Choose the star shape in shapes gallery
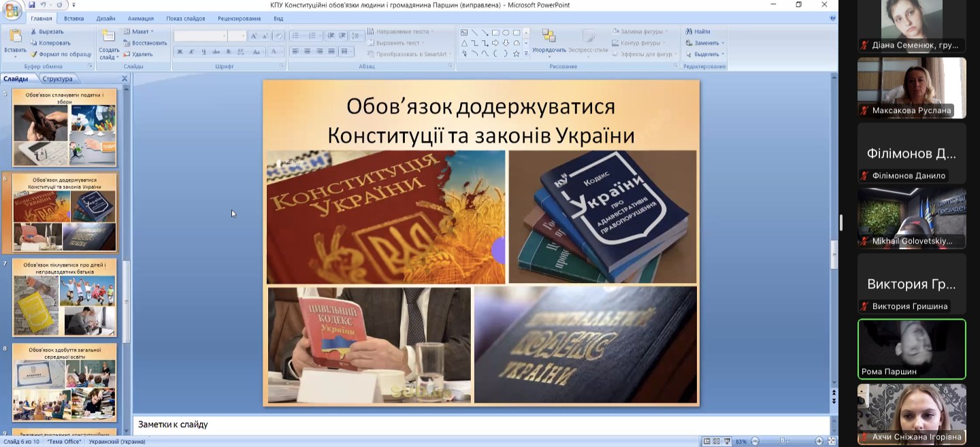The height and width of the screenshot is (447, 980). click(x=516, y=54)
